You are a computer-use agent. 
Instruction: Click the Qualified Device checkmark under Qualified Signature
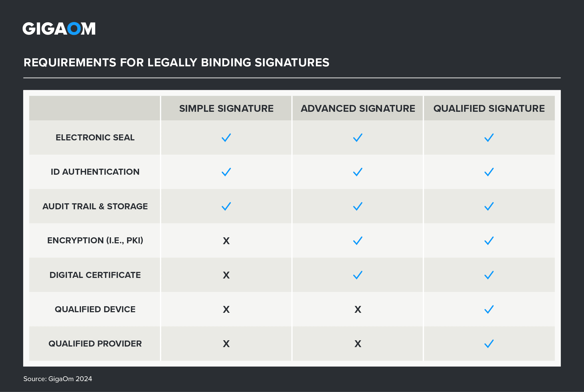point(489,309)
